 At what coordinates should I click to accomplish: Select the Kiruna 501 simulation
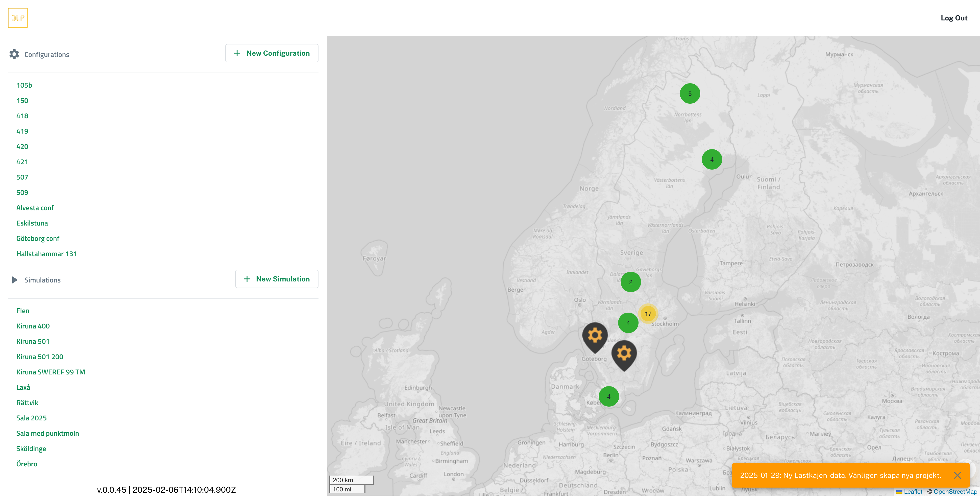[33, 341]
